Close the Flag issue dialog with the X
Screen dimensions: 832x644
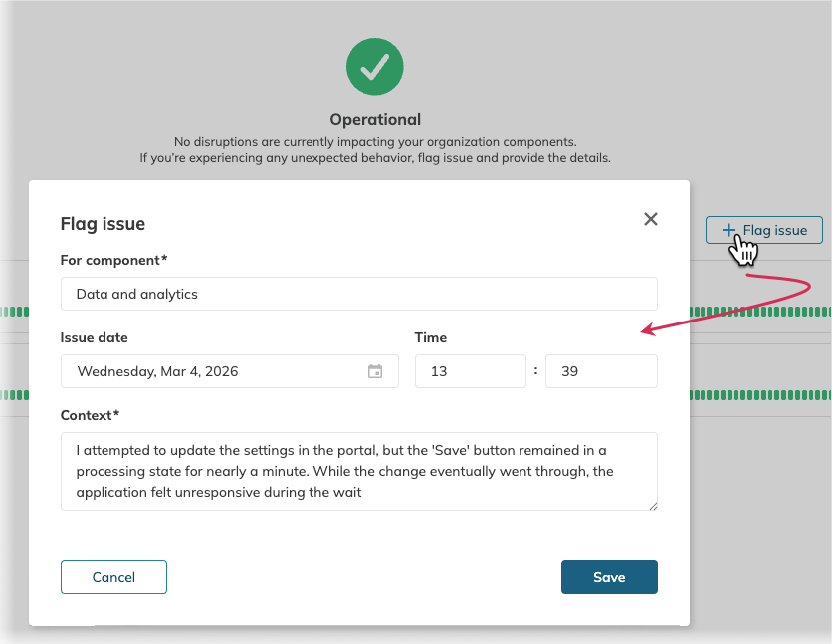point(651,219)
